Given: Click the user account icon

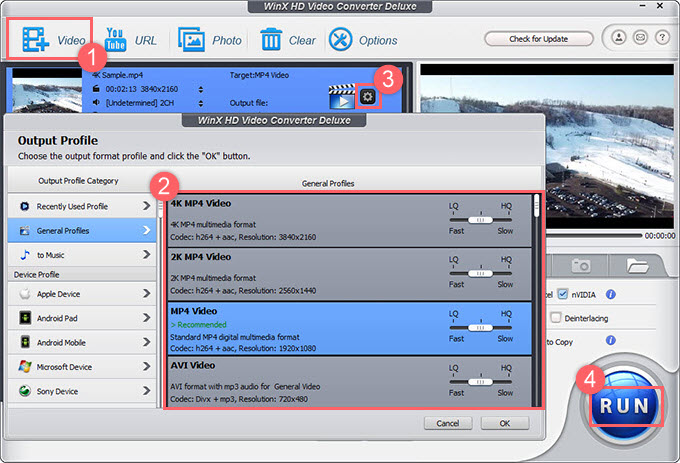Looking at the screenshot, I should 619,38.
